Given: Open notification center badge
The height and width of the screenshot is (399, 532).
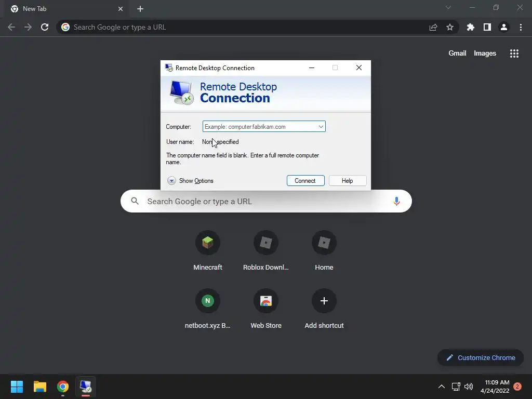Looking at the screenshot, I should (x=517, y=387).
